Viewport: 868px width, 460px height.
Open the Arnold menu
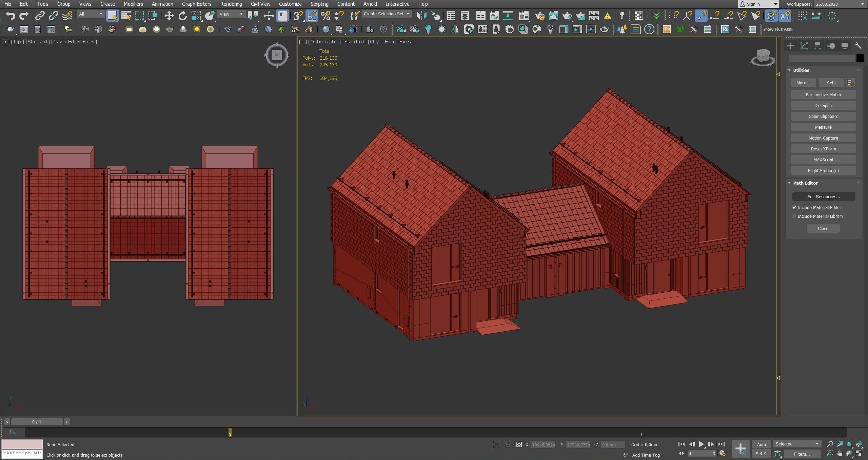click(370, 4)
